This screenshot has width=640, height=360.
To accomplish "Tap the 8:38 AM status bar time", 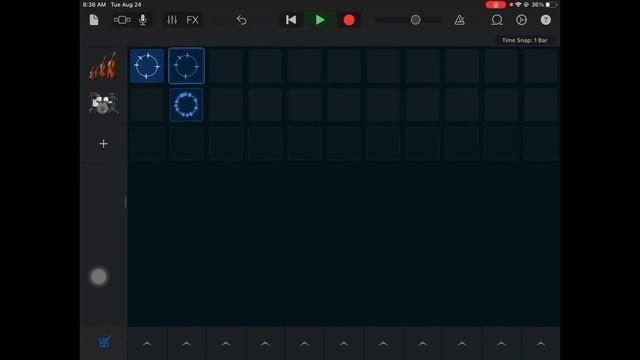I will 94,4.
